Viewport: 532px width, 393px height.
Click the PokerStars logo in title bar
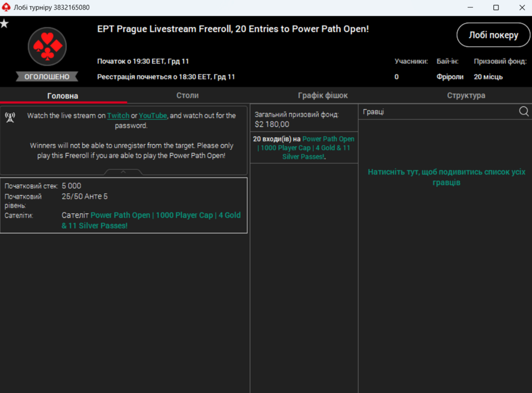pos(6,7)
